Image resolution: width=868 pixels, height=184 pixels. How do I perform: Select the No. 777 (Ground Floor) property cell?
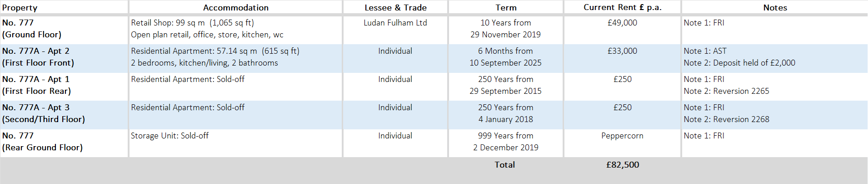click(32, 29)
